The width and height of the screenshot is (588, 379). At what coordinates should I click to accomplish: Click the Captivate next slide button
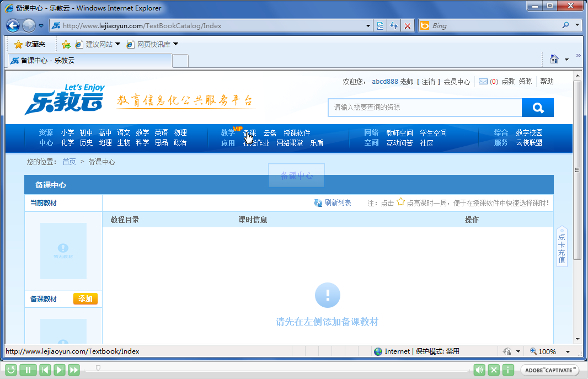click(x=60, y=370)
